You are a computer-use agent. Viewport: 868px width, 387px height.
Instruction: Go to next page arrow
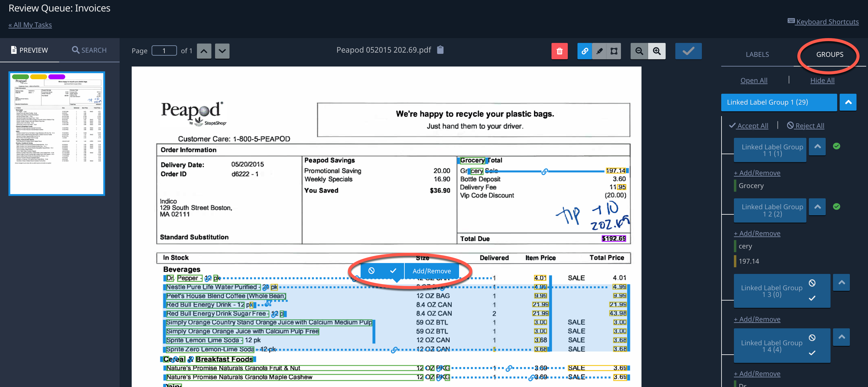pyautogui.click(x=222, y=51)
